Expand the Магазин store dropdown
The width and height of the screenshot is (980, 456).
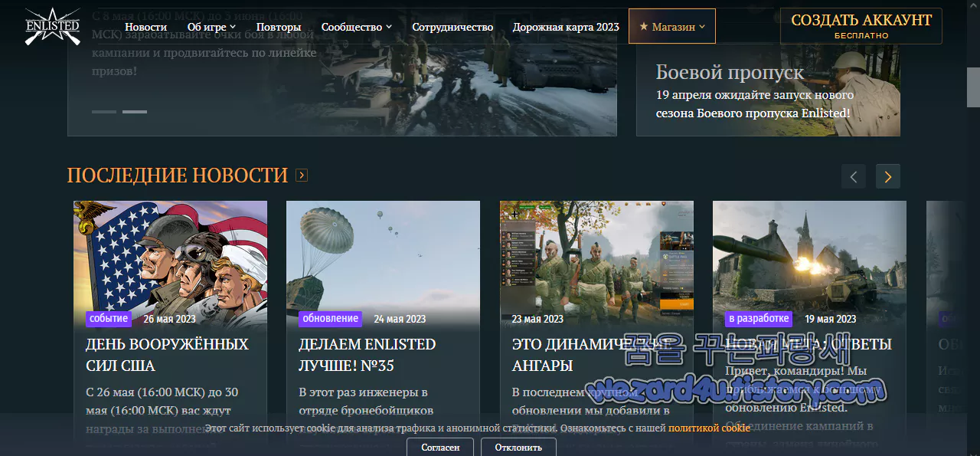point(672,26)
